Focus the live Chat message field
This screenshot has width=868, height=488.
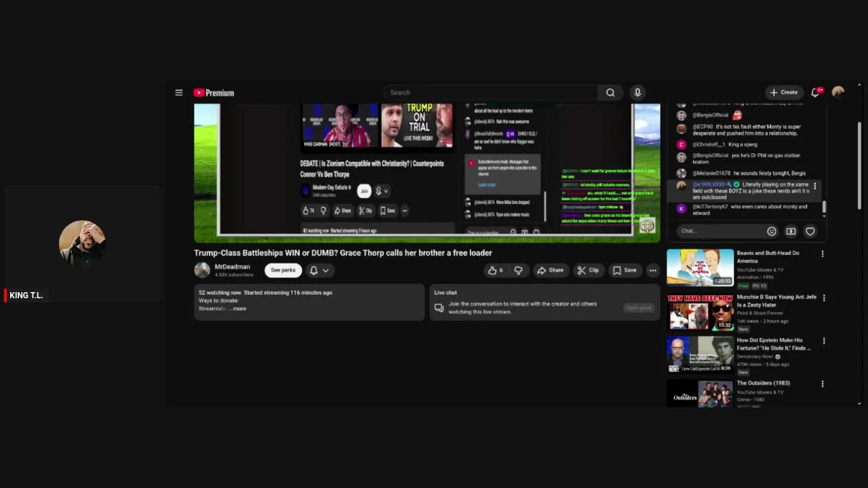click(722, 231)
